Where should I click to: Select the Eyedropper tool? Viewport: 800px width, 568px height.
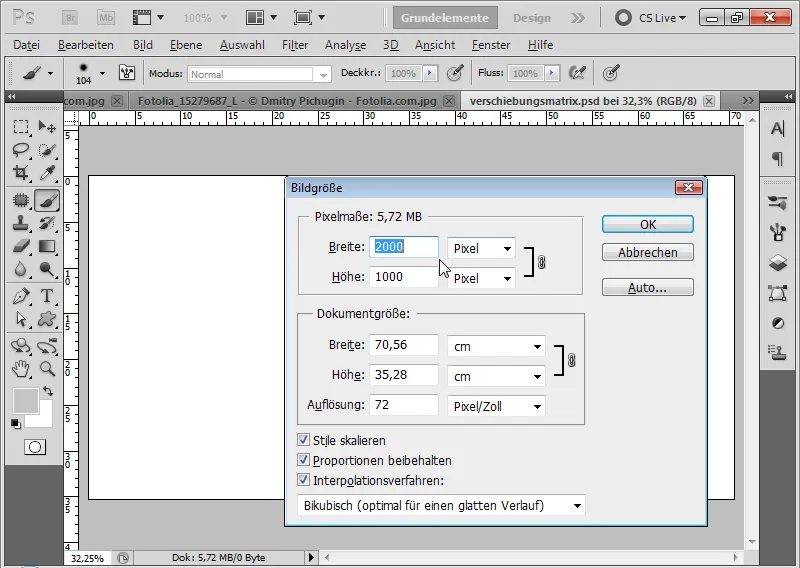click(x=47, y=173)
